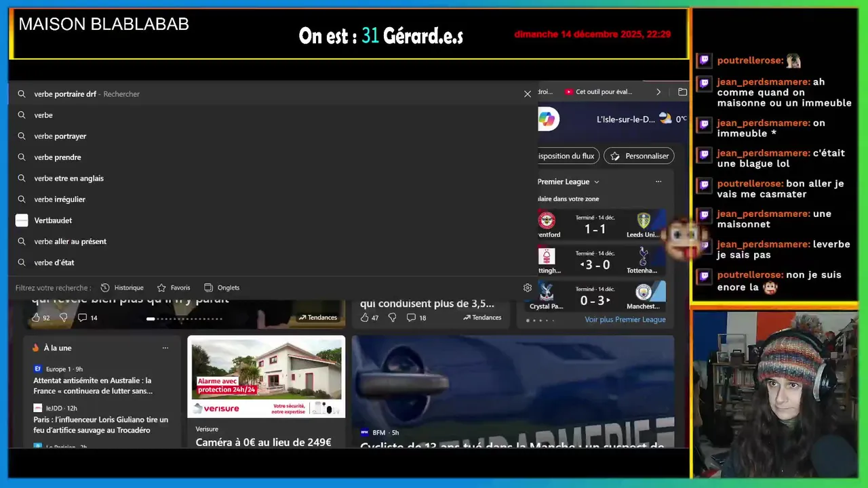This screenshot has height=488, width=868.
Task: Select the "verbe portrayer" suggestion
Action: coord(273,136)
